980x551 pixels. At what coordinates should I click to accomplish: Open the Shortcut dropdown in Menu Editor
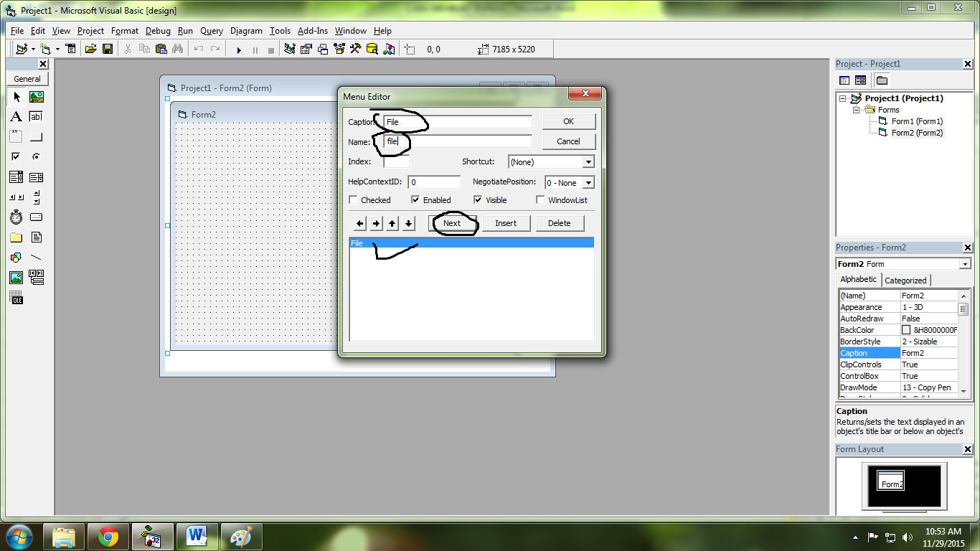[589, 161]
